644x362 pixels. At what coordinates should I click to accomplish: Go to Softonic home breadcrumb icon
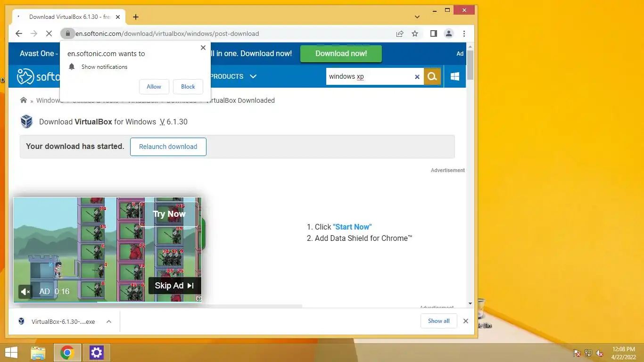(x=24, y=100)
